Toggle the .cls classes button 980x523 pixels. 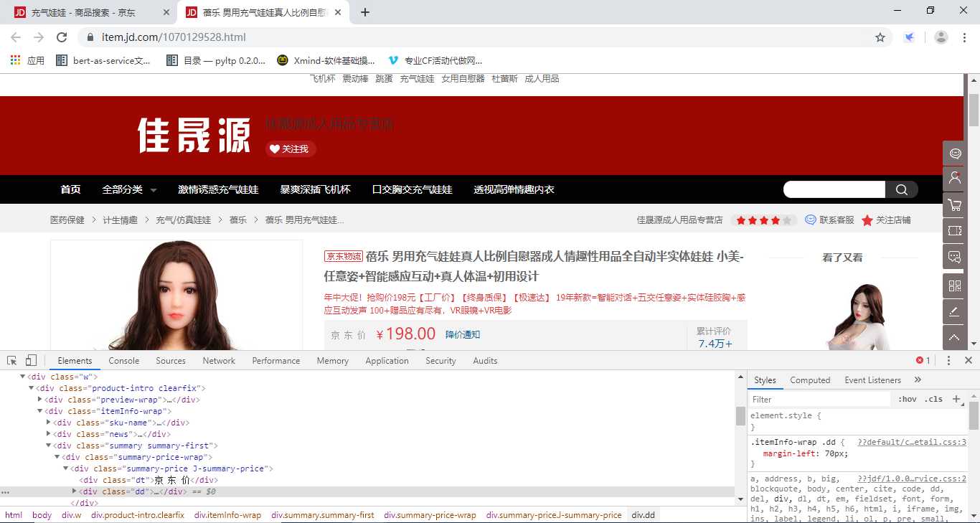[x=933, y=400]
